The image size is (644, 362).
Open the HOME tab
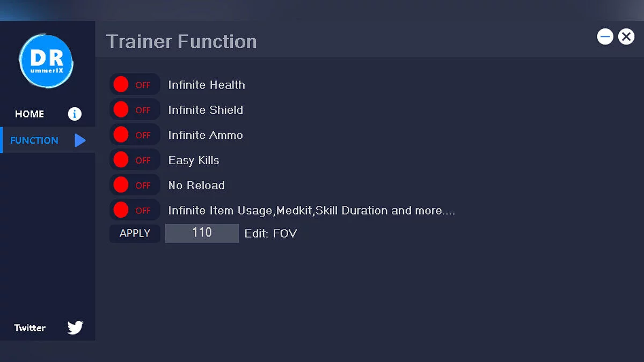30,114
